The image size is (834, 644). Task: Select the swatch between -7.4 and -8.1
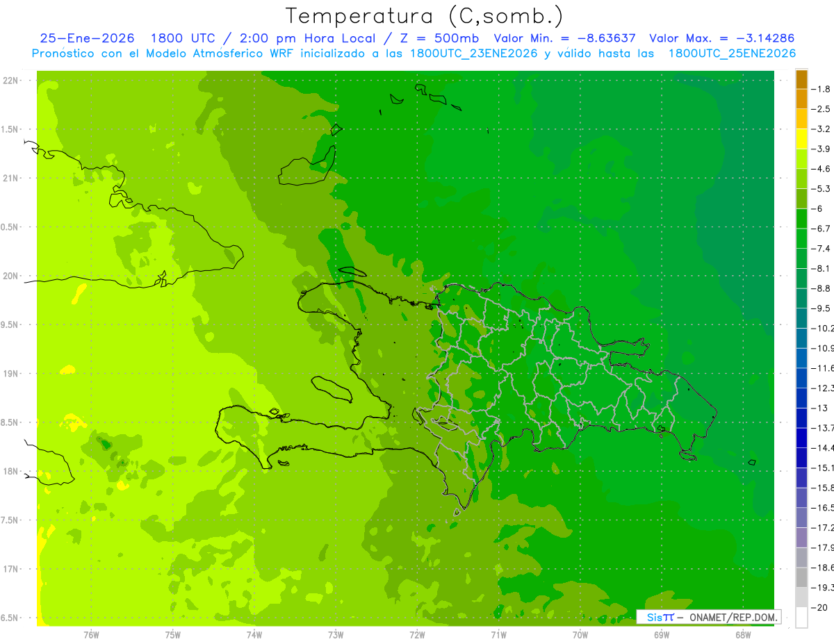801,258
